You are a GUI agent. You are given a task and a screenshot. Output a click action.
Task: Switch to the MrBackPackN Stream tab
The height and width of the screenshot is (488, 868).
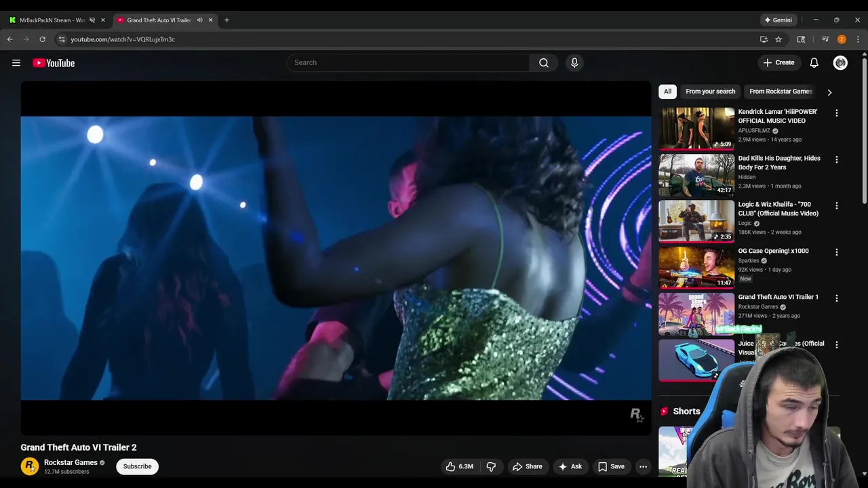(x=52, y=20)
